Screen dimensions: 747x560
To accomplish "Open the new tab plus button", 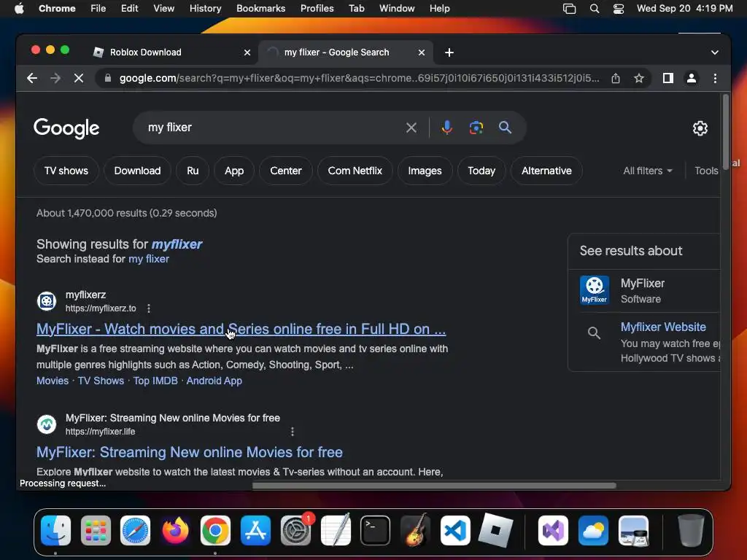I will pyautogui.click(x=449, y=52).
